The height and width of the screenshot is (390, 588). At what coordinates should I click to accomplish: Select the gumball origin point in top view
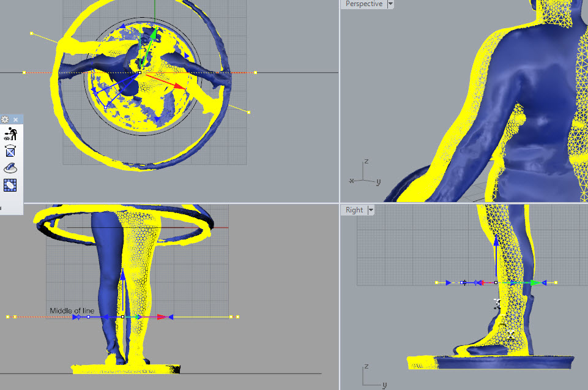140,72
